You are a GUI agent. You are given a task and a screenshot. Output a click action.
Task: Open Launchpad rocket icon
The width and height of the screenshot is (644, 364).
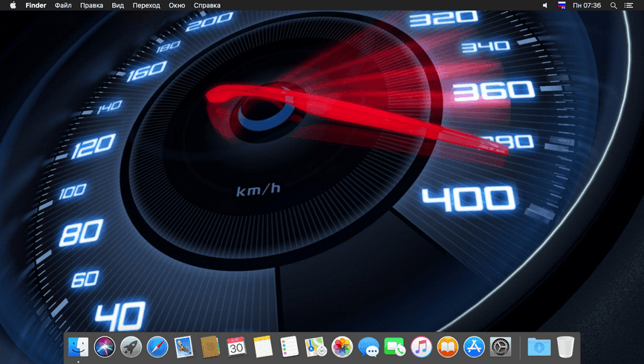point(131,347)
